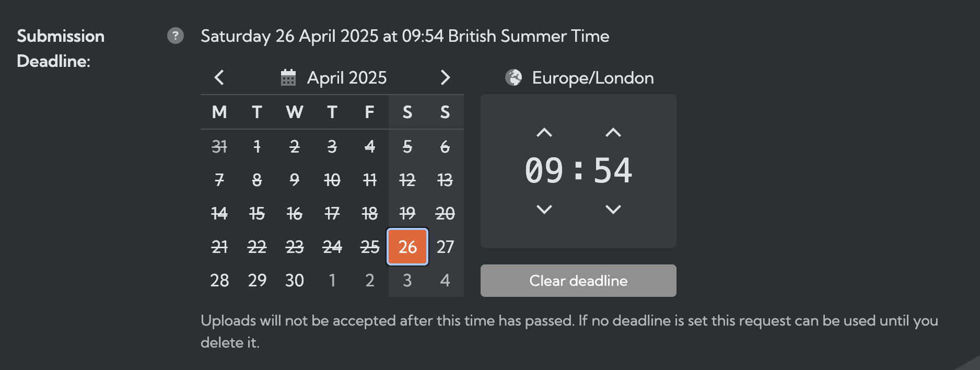Go to next month arrow

pyautogui.click(x=445, y=77)
